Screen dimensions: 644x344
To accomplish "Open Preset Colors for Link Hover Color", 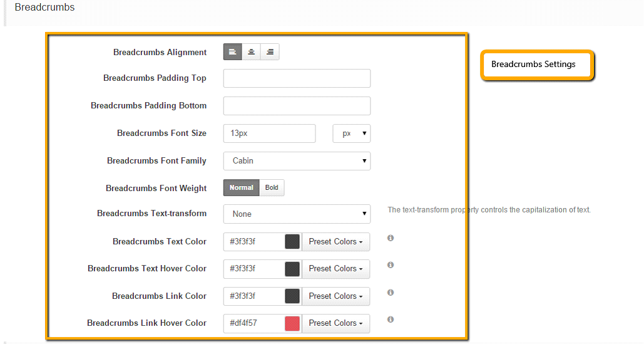I will (336, 323).
